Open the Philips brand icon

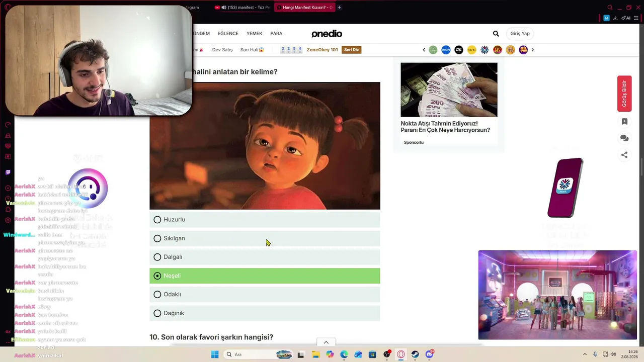click(x=446, y=50)
